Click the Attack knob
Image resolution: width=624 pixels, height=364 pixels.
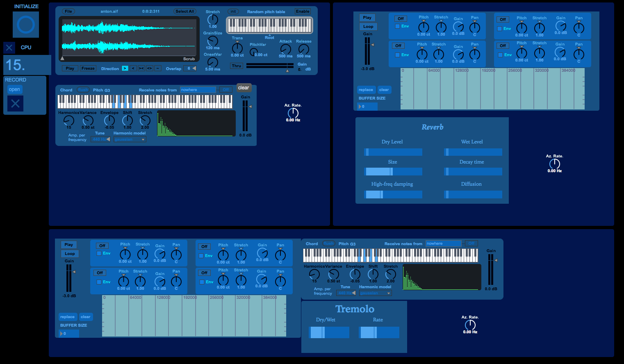[x=285, y=50]
